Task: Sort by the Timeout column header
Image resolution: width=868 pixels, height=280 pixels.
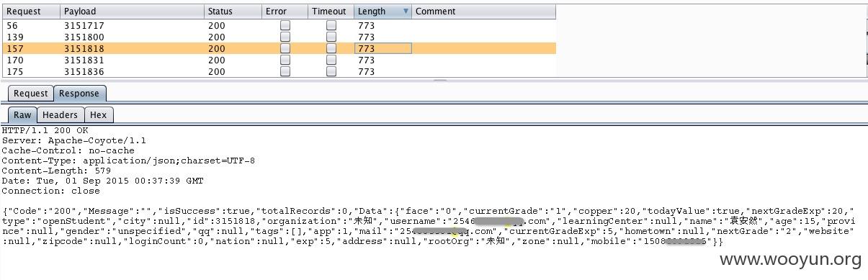Action: [x=331, y=12]
